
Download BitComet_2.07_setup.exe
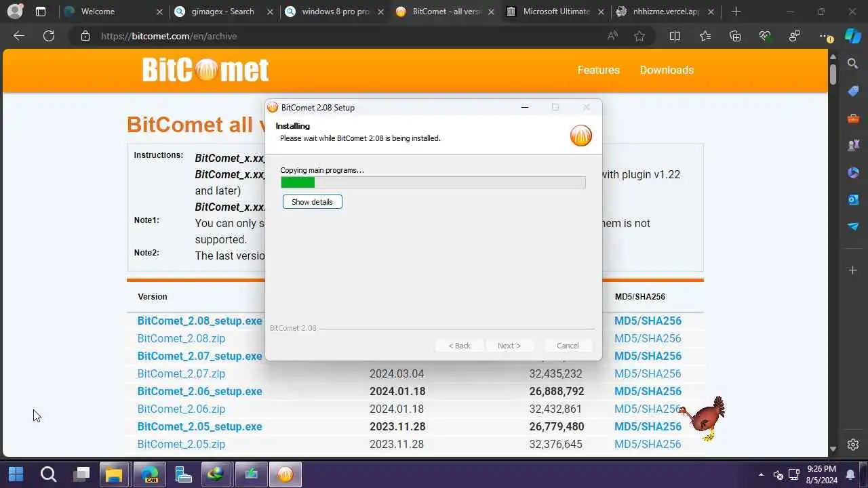199,356
